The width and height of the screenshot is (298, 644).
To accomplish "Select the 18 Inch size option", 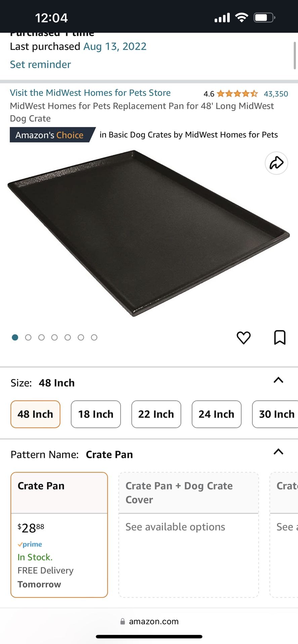I will coord(96,414).
